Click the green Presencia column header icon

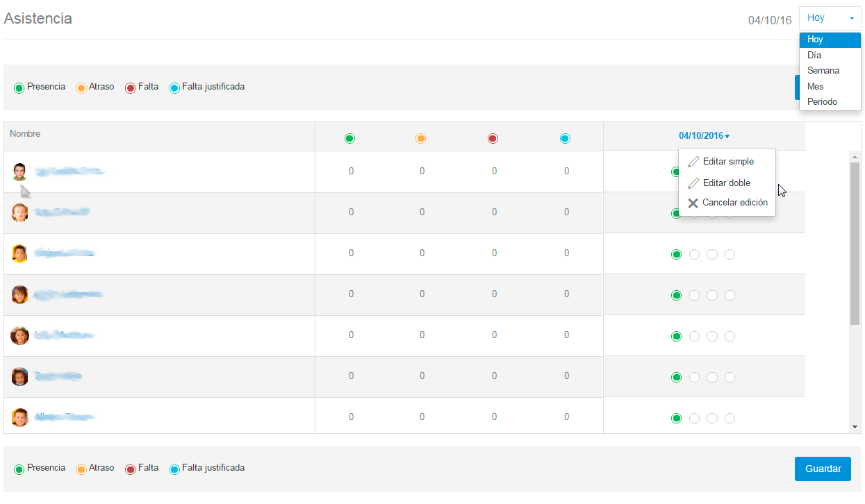(349, 139)
